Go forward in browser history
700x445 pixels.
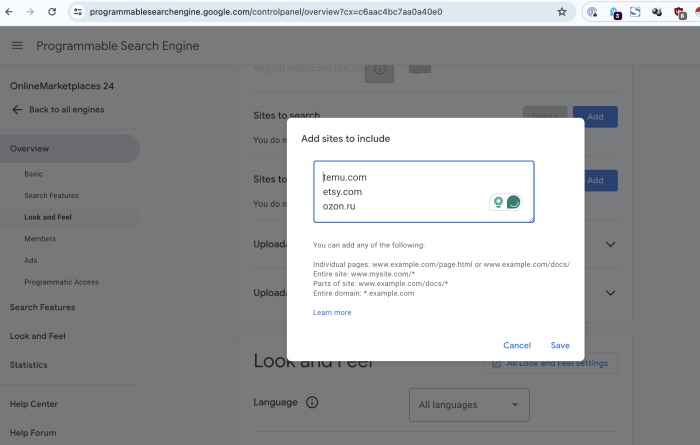pyautogui.click(x=30, y=12)
